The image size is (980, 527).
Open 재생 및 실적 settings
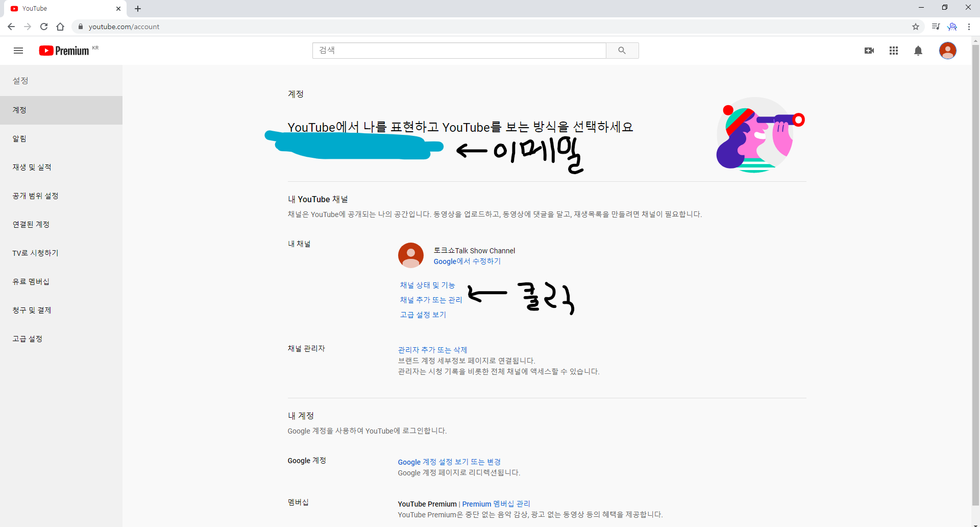click(x=61, y=167)
